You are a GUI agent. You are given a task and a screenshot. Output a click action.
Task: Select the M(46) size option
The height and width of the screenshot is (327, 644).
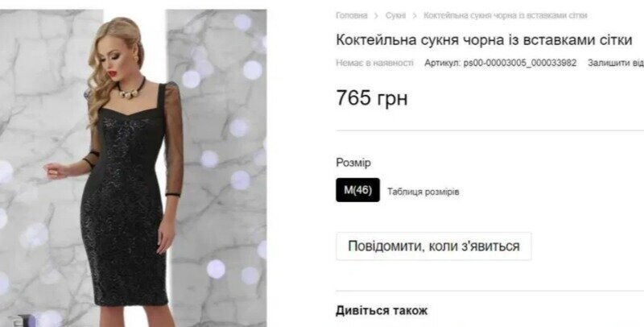(x=357, y=190)
